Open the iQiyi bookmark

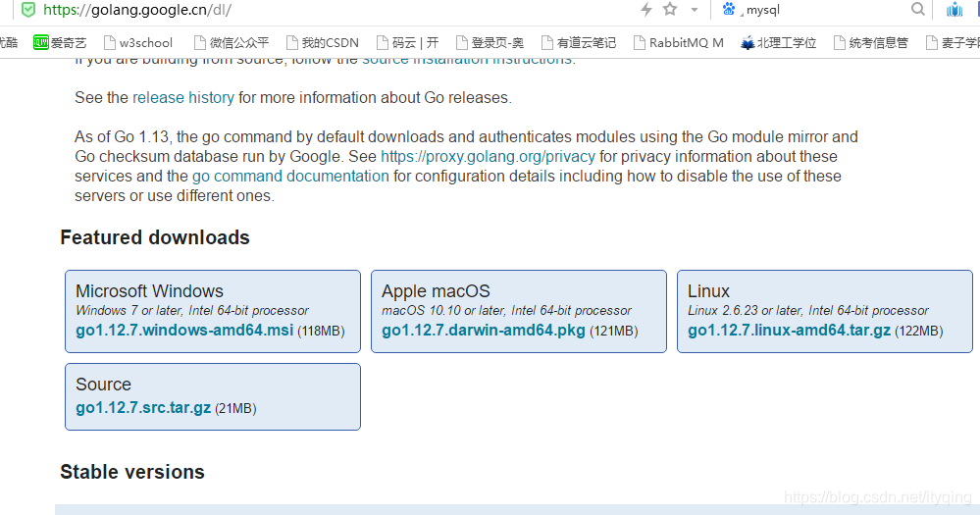point(60,42)
